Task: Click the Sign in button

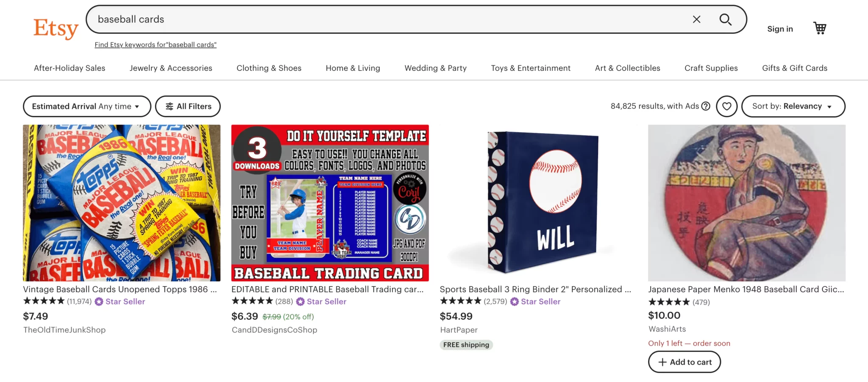Action: pyautogui.click(x=780, y=29)
